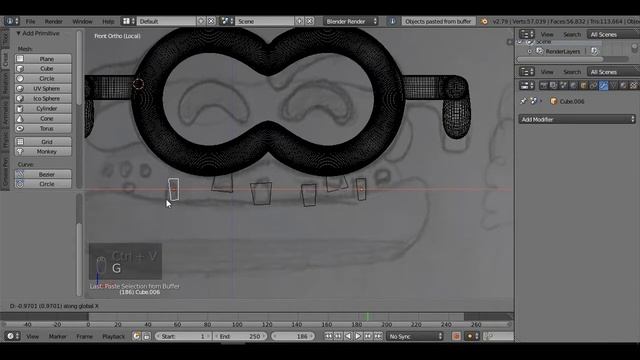Click the Cube.006 object icon
Image resolution: width=640 pixels, height=360 pixels.
(x=553, y=101)
